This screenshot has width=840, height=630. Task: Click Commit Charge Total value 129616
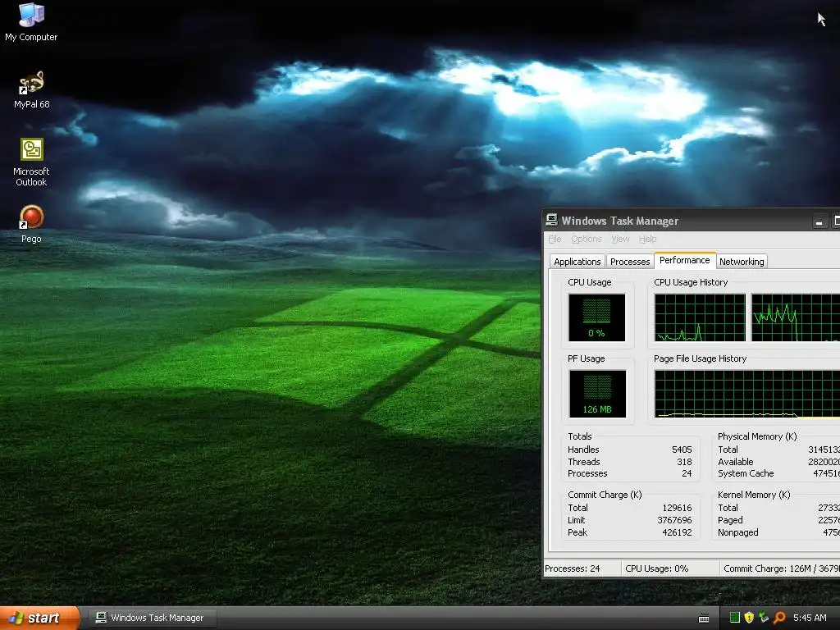coord(677,508)
